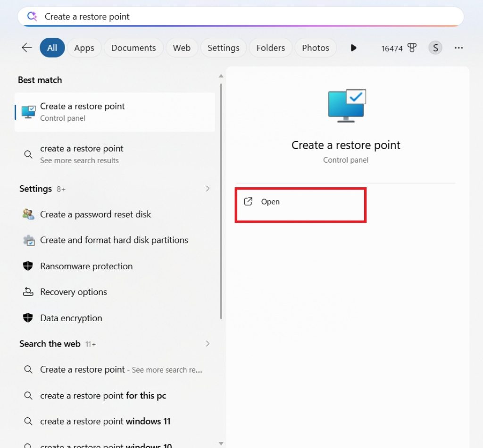The image size is (483, 448).
Task: Search web for 'create a restore point for this pc'
Action: (115, 395)
